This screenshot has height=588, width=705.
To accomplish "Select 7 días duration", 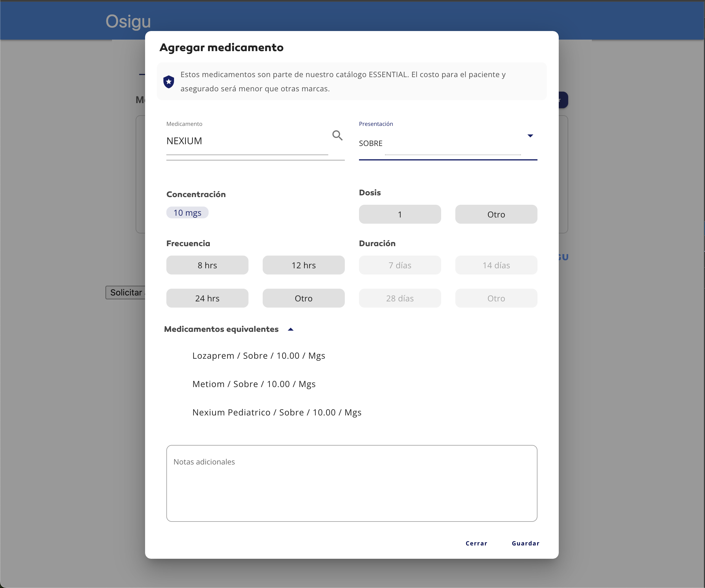I will (x=400, y=265).
